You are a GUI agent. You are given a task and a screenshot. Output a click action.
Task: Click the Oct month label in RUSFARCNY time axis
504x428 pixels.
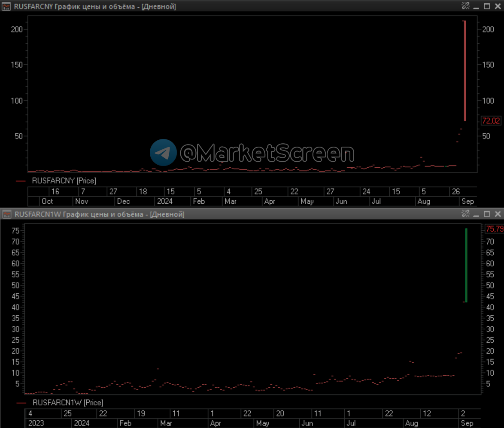47,201
